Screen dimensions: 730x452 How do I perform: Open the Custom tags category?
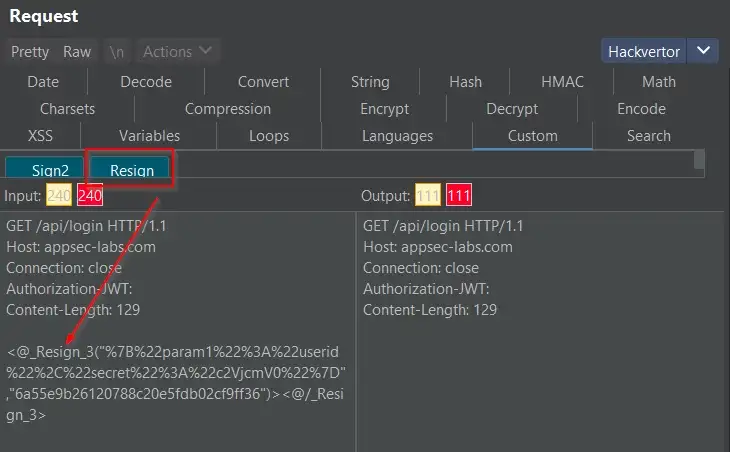tap(533, 136)
